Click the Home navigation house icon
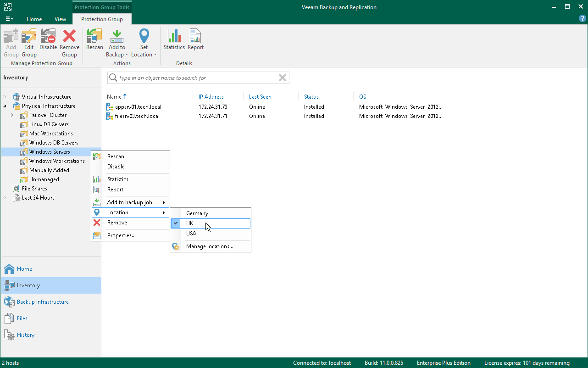Screen dimensions: 588x368 point(9,269)
